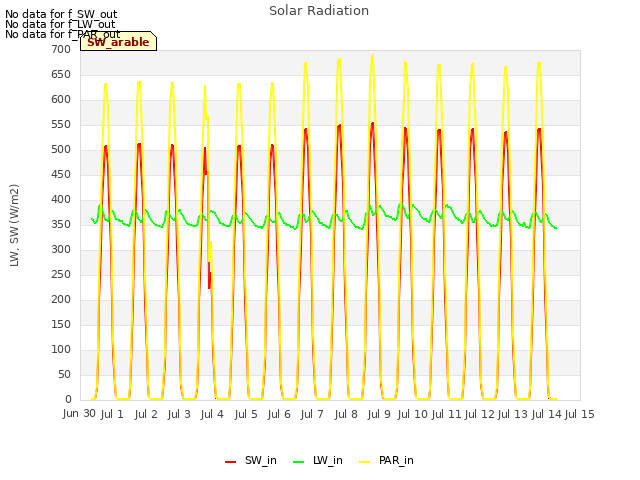
Task: Toggle LW_in series via legend label
Action: coord(328,460)
